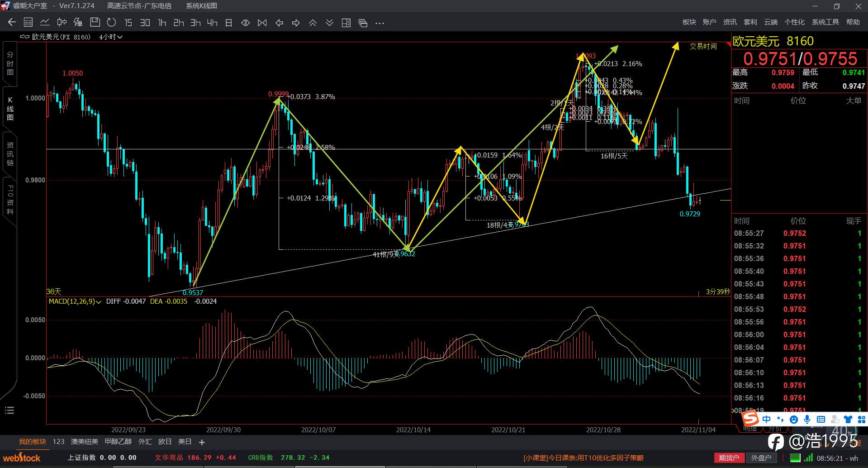The image size is (868, 468).
Task: Click the link icon beside 欧元美元
Action: click(25, 37)
